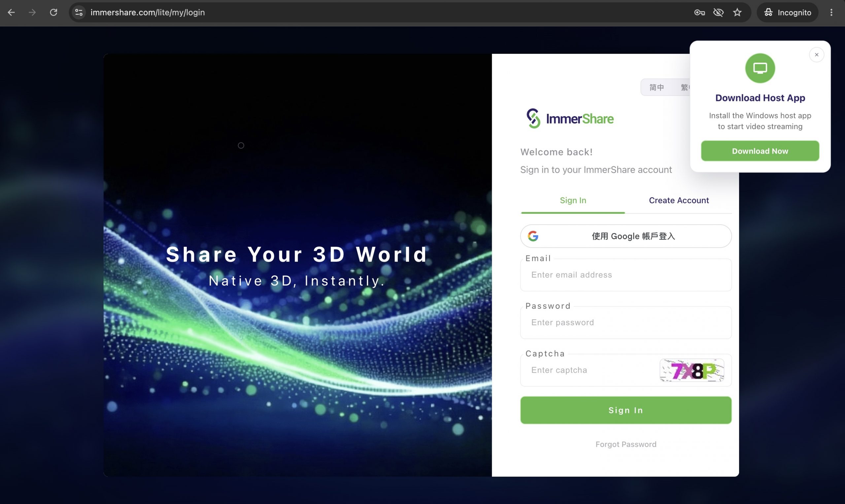Open the Chrome three-dot menu

(831, 13)
